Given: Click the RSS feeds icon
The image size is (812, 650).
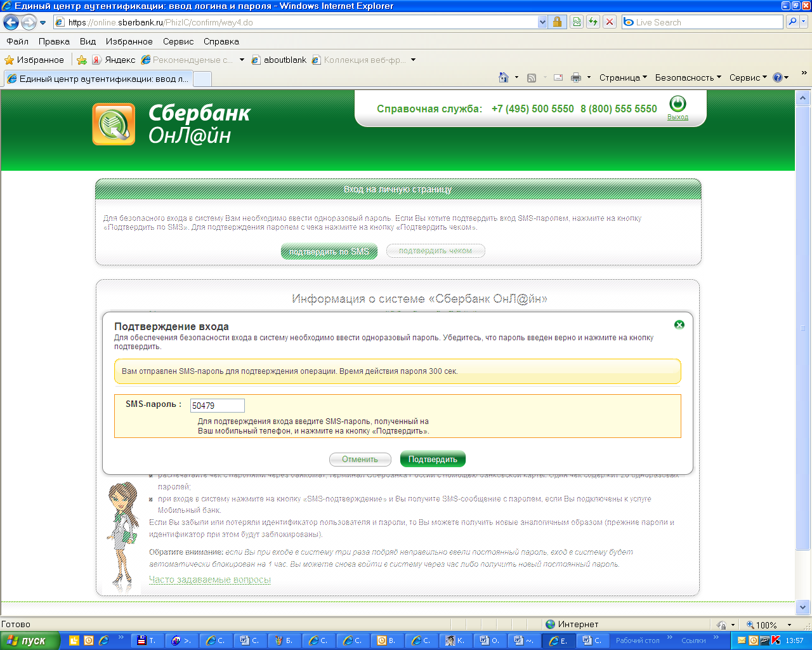Looking at the screenshot, I should click(x=532, y=77).
